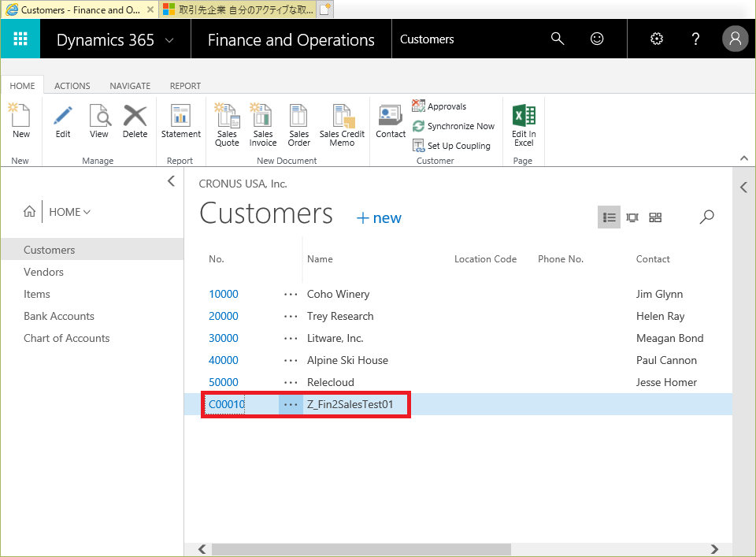
Task: Open row menu for Litware, Inc.
Action: tap(291, 339)
